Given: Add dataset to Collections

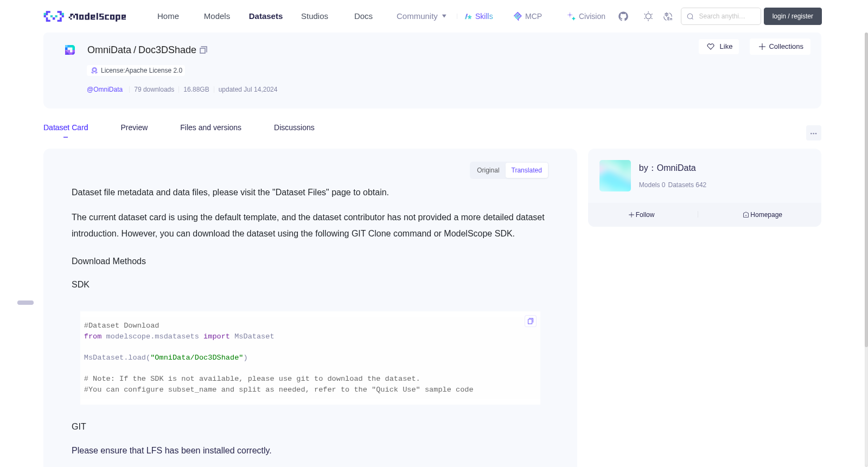Looking at the screenshot, I should pyautogui.click(x=780, y=47).
